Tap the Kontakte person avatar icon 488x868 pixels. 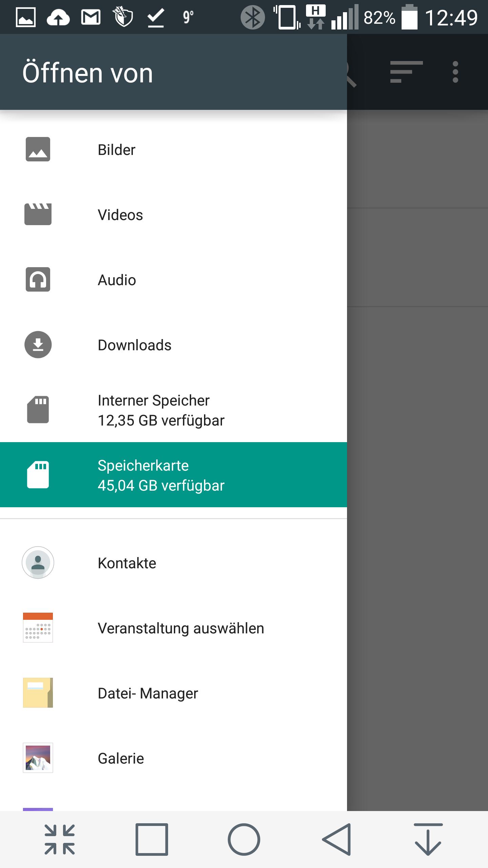click(x=38, y=563)
